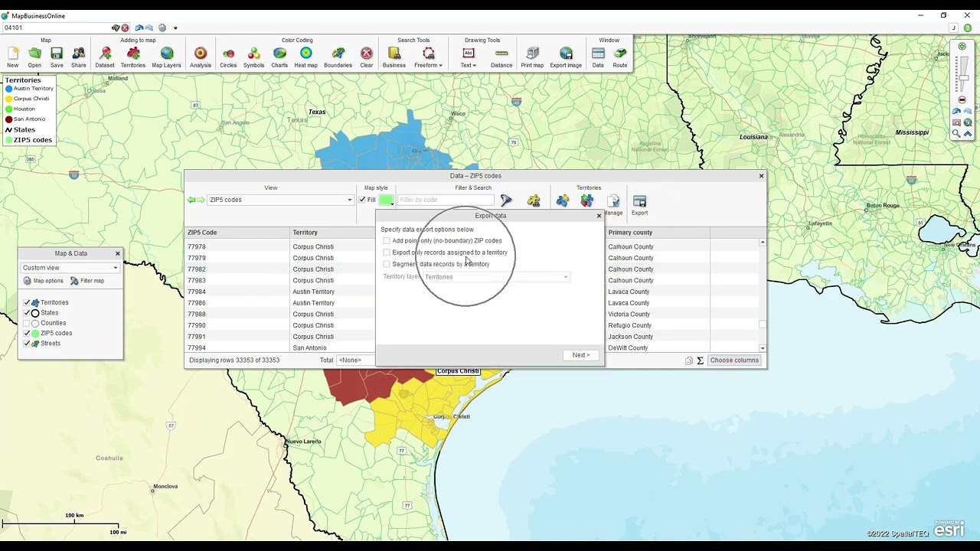Viewport: 980px width, 551px height.
Task: Enable Counties layer checkbox
Action: 27,323
